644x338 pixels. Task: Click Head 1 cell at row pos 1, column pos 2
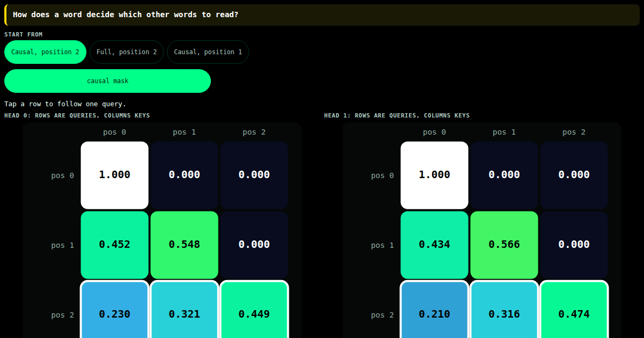click(x=574, y=245)
